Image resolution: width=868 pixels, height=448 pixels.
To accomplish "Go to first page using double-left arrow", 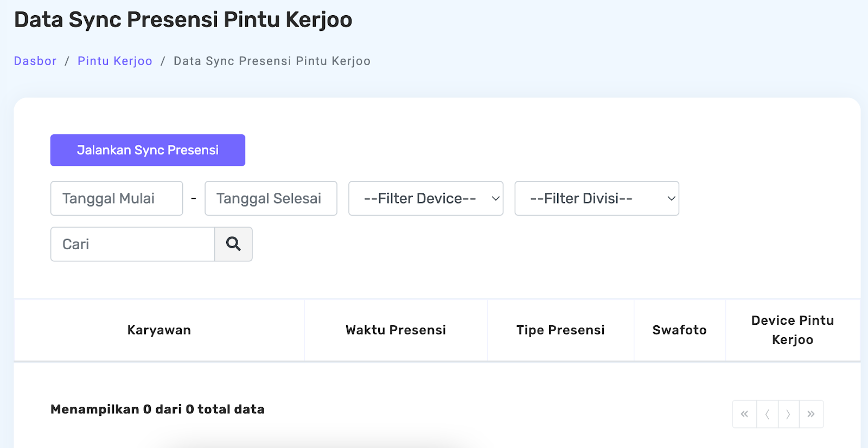I will click(x=744, y=414).
